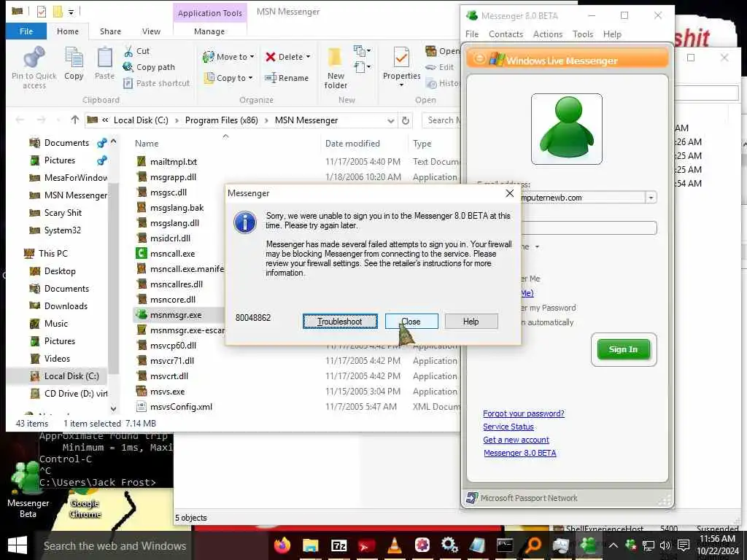Open the Manage tab under Application Tools

tap(209, 31)
